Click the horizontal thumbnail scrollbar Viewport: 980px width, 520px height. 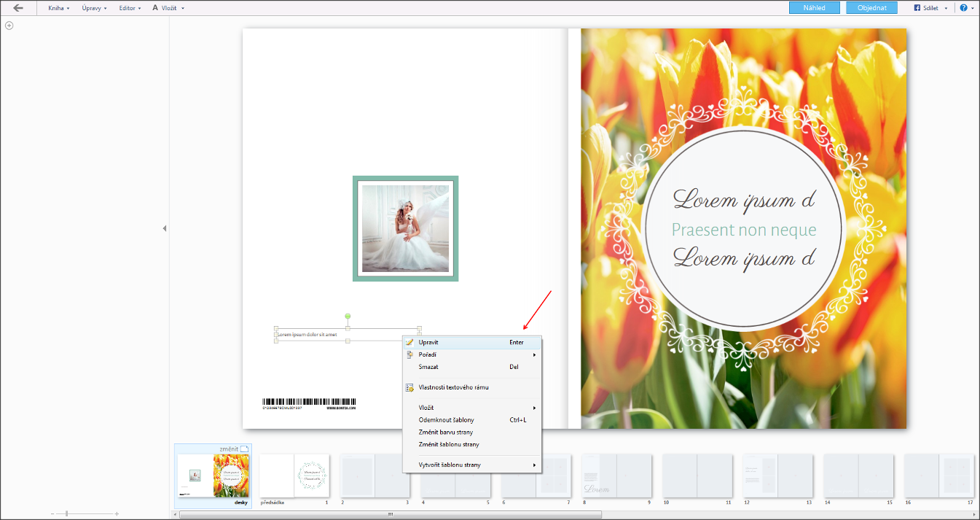(391, 514)
